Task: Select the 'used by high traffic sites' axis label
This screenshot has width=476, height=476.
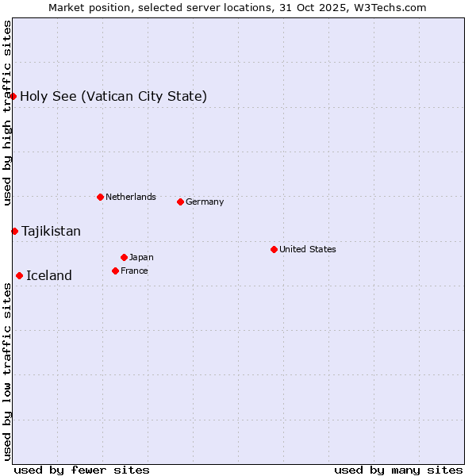Action: pos(7,113)
